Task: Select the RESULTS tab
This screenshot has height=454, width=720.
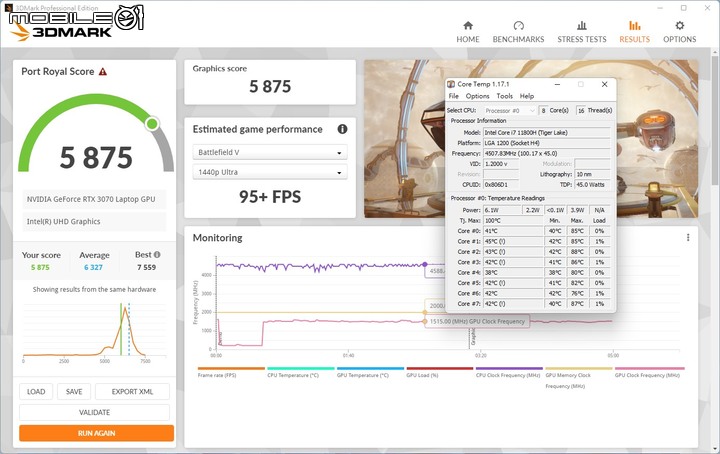Action: [x=634, y=32]
